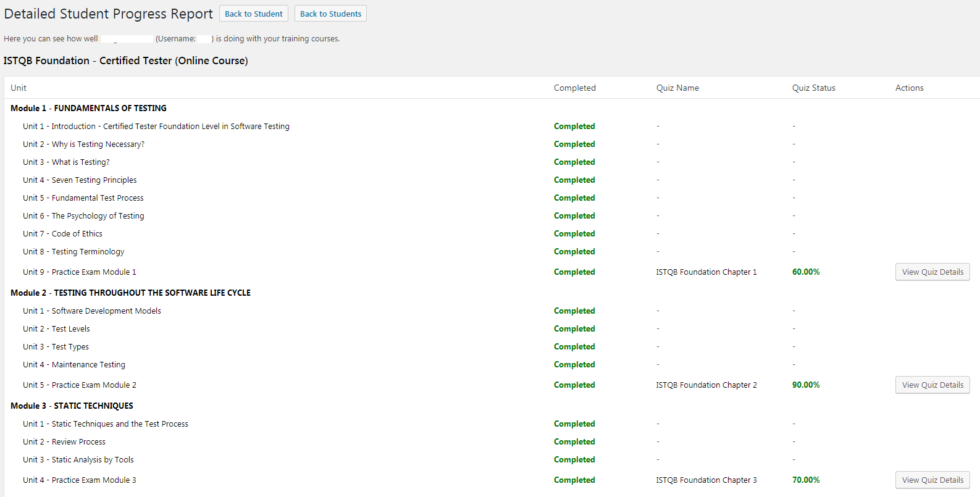The image size is (980, 497).
Task: View Quiz Details for ISTQB Foundation Chapter 3
Action: 932,480
